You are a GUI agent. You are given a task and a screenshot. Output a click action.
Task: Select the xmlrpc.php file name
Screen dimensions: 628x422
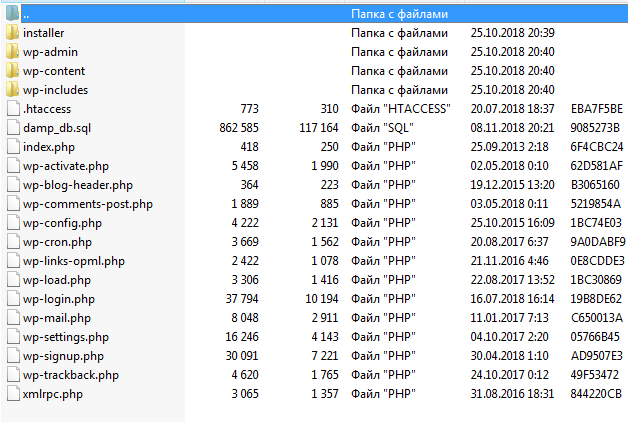[x=53, y=394]
